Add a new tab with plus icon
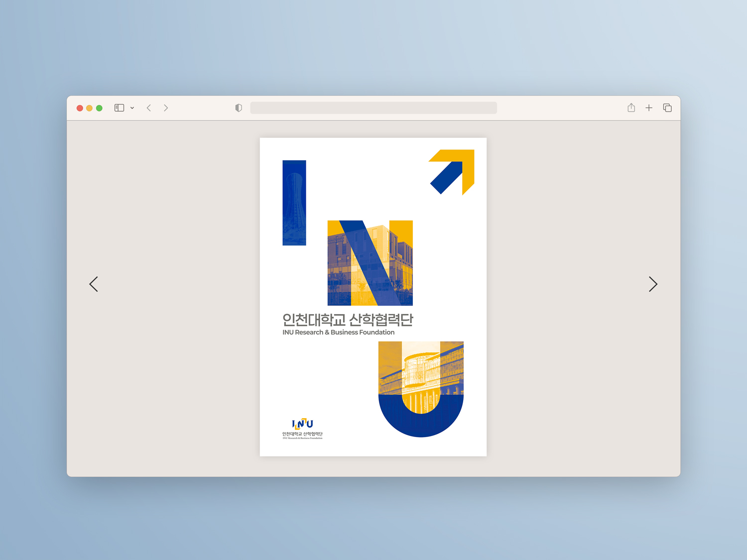 point(649,108)
